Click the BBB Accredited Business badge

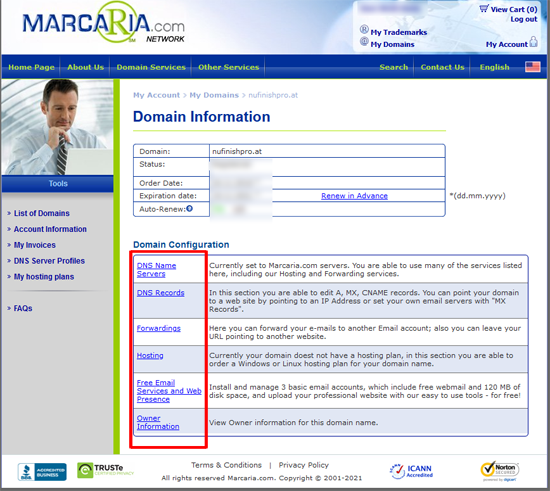(42, 472)
